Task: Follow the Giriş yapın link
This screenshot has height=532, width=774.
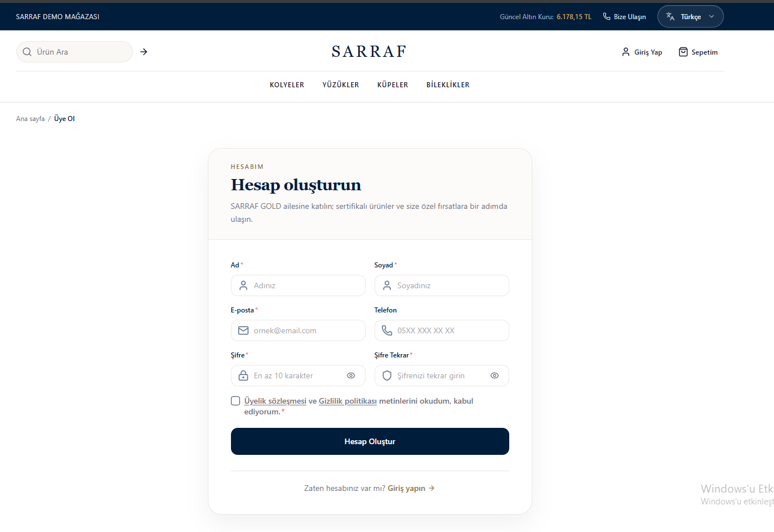Action: [411, 488]
